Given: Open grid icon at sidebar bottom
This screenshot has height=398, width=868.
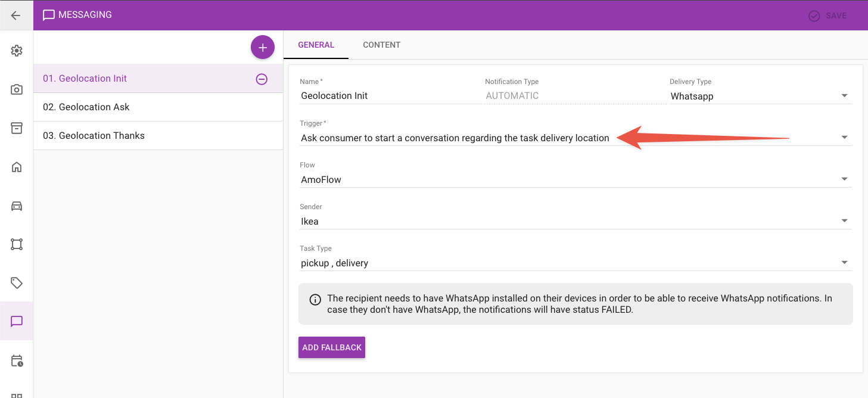Looking at the screenshot, I should [x=17, y=395].
